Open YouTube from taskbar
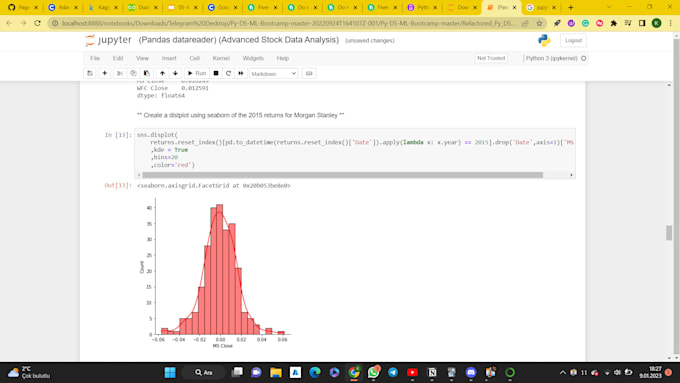Viewport: 680px width, 383px height. pyautogui.click(x=412, y=372)
